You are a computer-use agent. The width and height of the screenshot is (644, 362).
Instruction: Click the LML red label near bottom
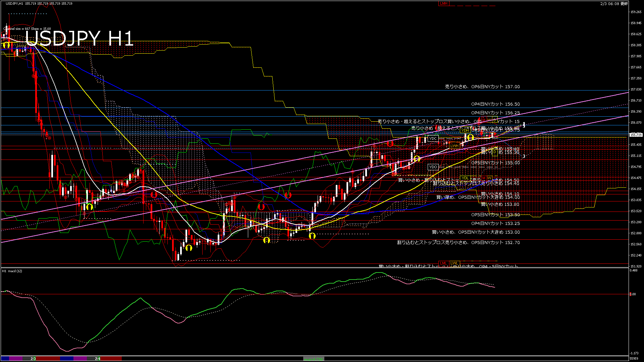[x=443, y=263]
